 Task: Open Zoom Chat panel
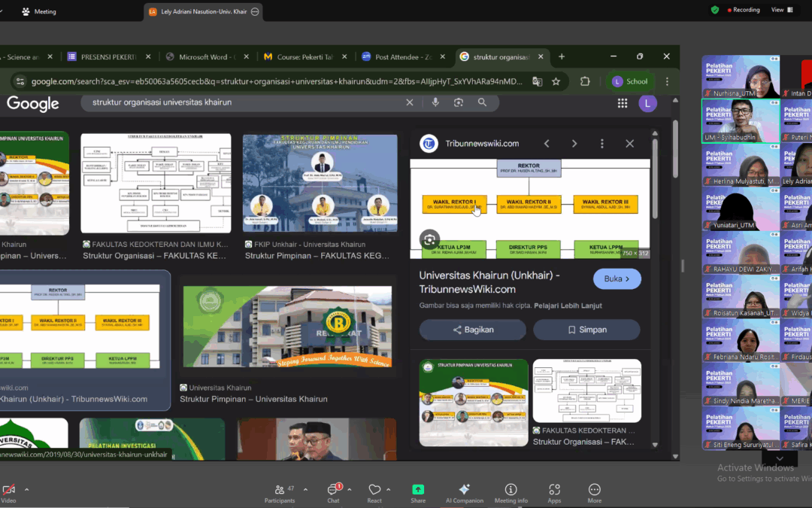334,494
